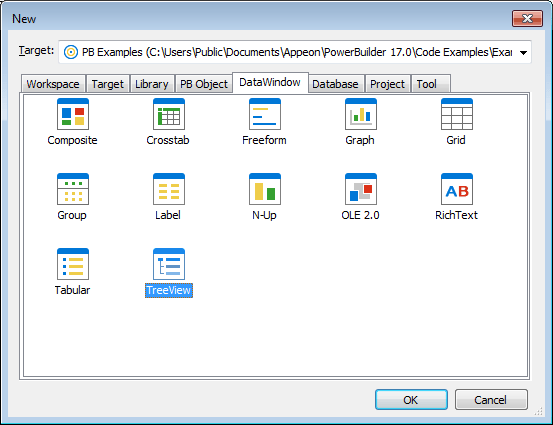Pick the Freeform DataWindow icon
553x425 pixels.
(x=265, y=114)
